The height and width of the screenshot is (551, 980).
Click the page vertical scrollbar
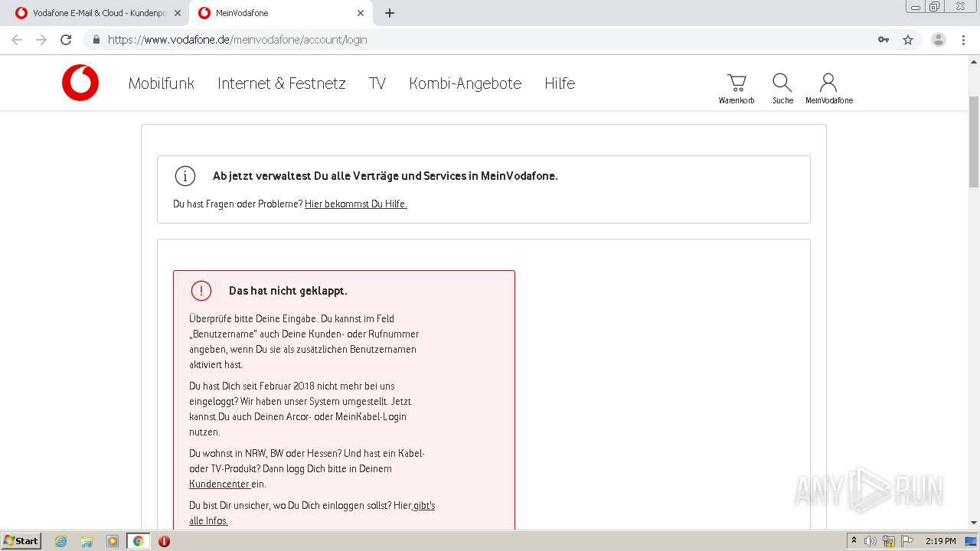(974, 142)
